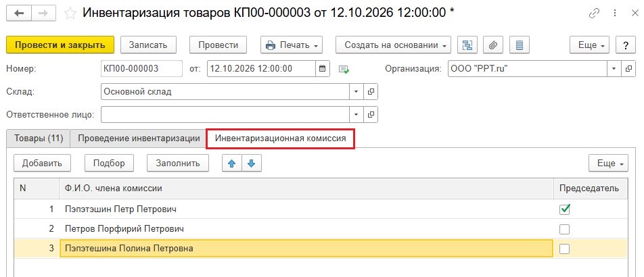Screen dimensions: 644x277
Task: Select Инвентаризационная комиссия tab
Action: pos(281,138)
